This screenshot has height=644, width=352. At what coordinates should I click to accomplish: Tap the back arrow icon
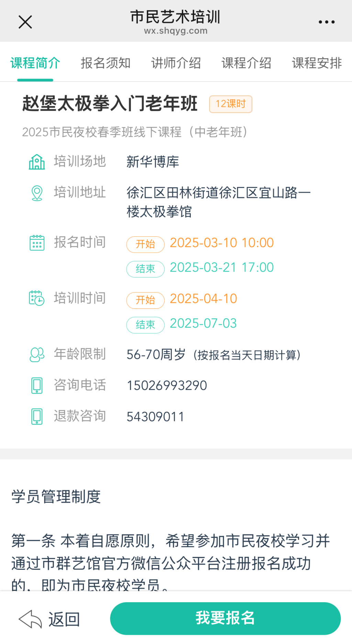30,619
